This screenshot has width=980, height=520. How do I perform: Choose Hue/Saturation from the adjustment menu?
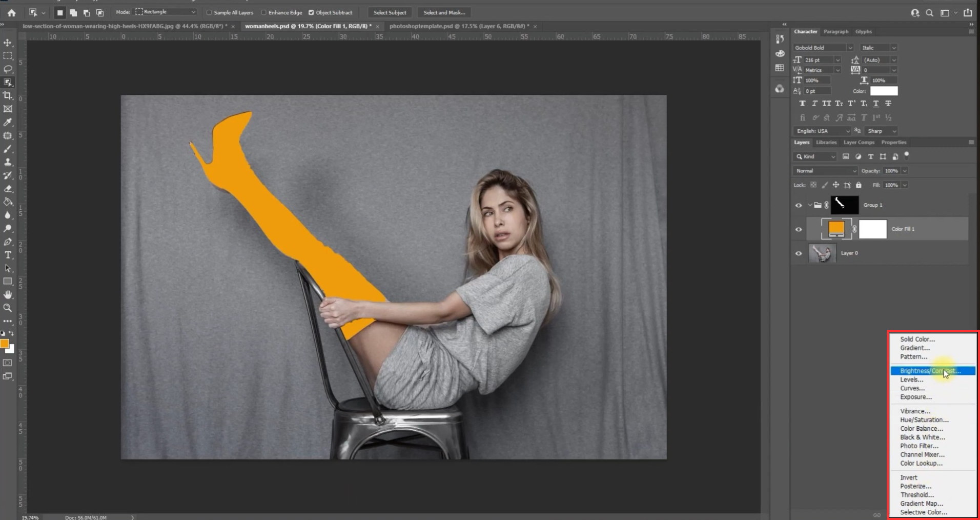pos(924,419)
